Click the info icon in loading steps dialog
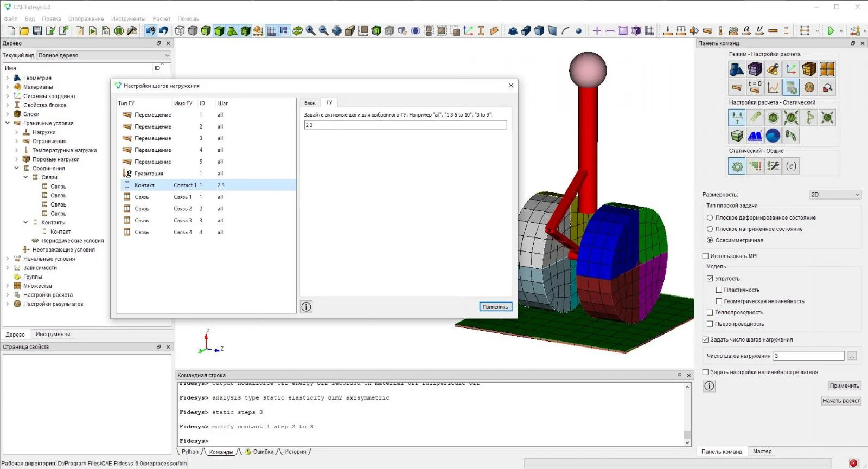The image size is (868, 469). 306,307
